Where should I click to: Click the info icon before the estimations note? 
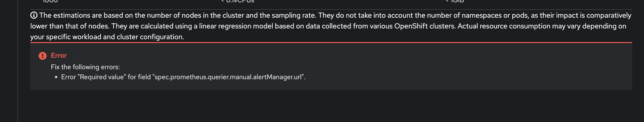tap(34, 15)
